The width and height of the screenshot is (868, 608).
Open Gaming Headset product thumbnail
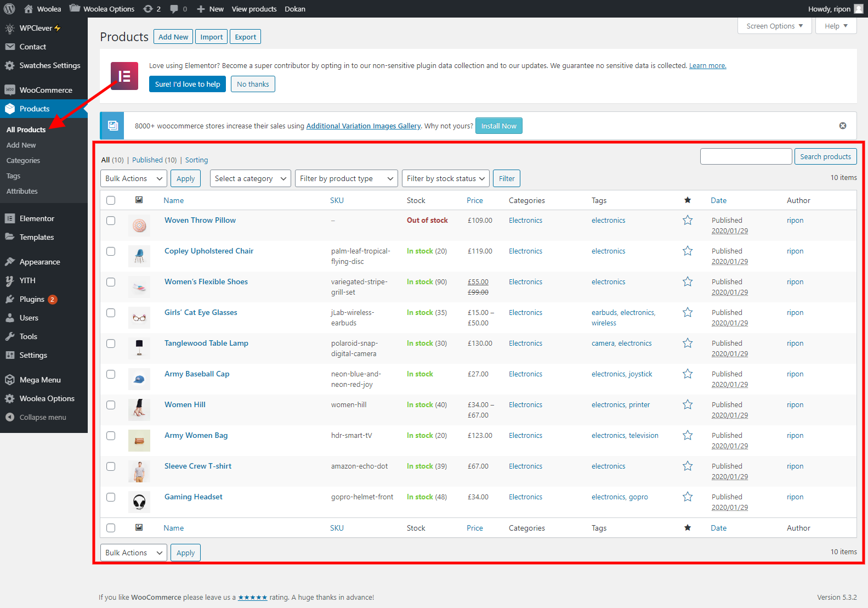pyautogui.click(x=139, y=502)
